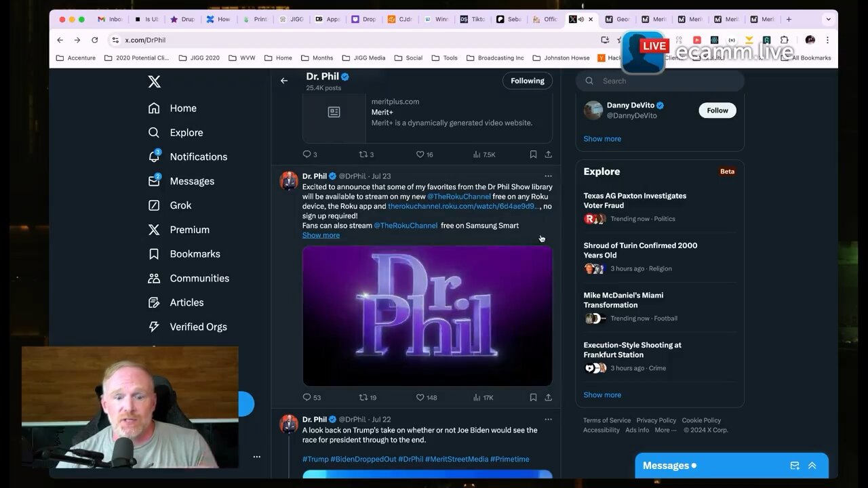Open Premium in the sidebar
Image resolution: width=868 pixels, height=488 pixels.
pyautogui.click(x=179, y=230)
